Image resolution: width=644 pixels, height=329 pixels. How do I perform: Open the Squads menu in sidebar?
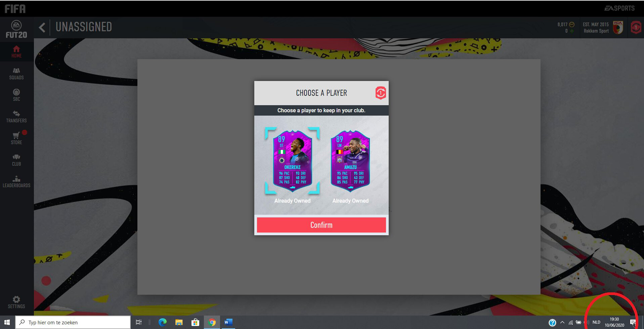[16, 73]
